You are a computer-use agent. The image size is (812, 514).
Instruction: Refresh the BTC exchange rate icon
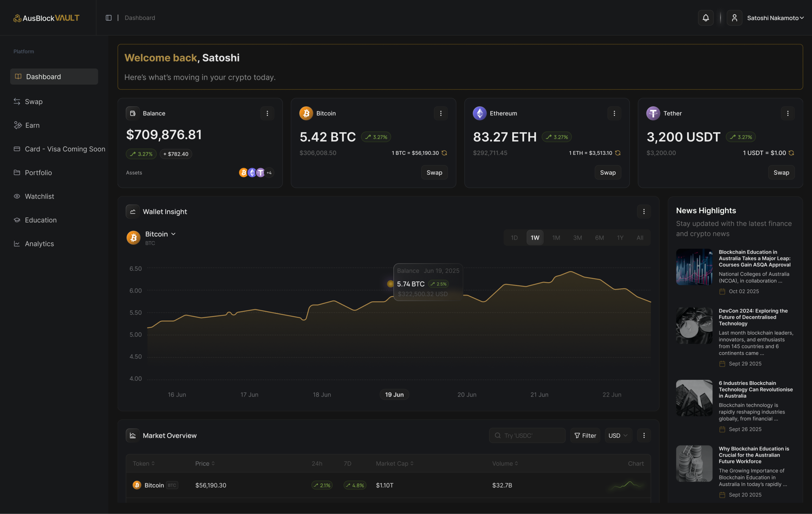click(x=444, y=153)
